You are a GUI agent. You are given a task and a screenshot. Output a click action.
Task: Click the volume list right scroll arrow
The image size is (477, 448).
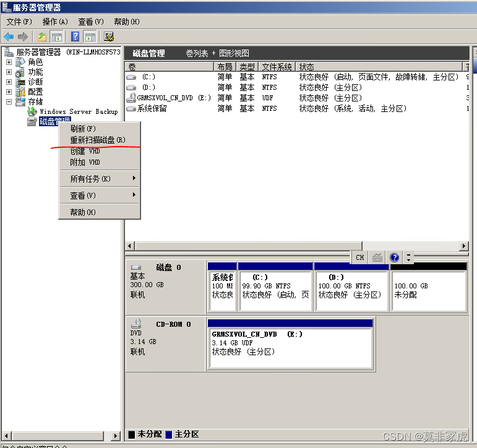[x=464, y=246]
